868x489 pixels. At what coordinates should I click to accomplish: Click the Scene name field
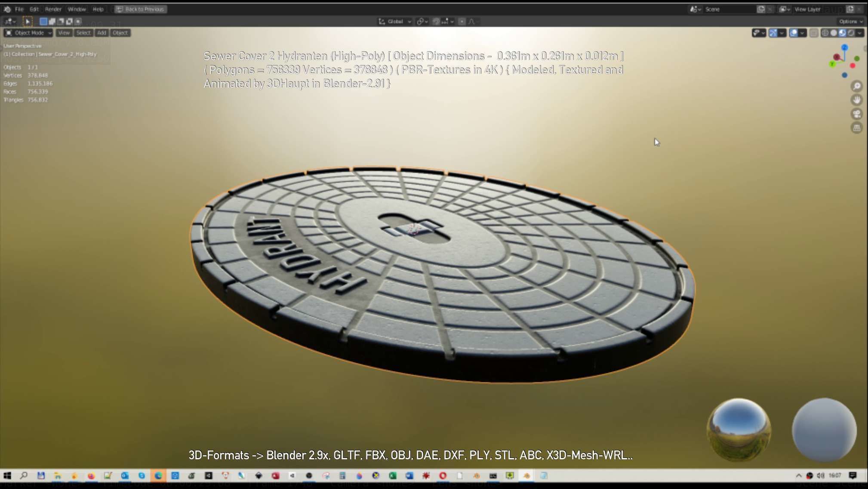[x=729, y=9]
